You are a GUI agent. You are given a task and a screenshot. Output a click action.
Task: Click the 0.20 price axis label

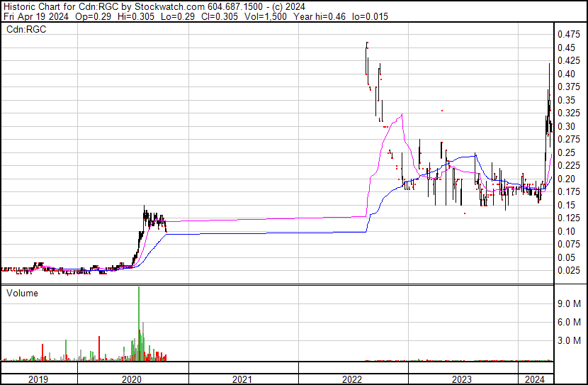[566, 179]
